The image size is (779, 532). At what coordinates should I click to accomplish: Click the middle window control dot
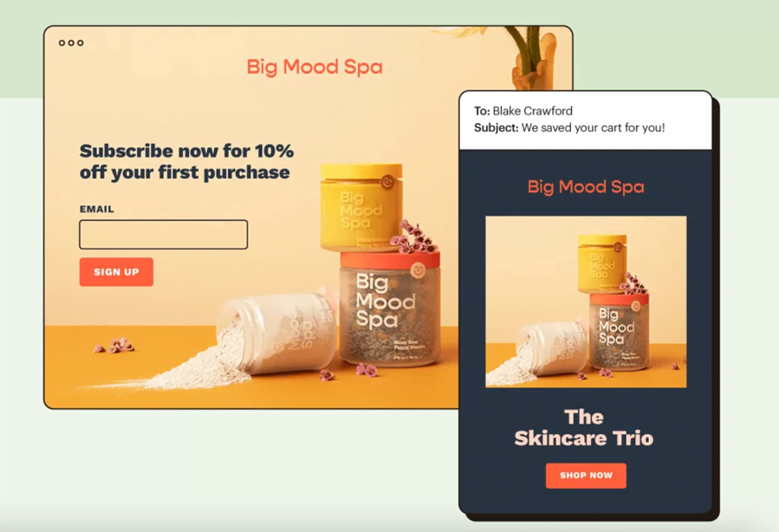click(71, 42)
